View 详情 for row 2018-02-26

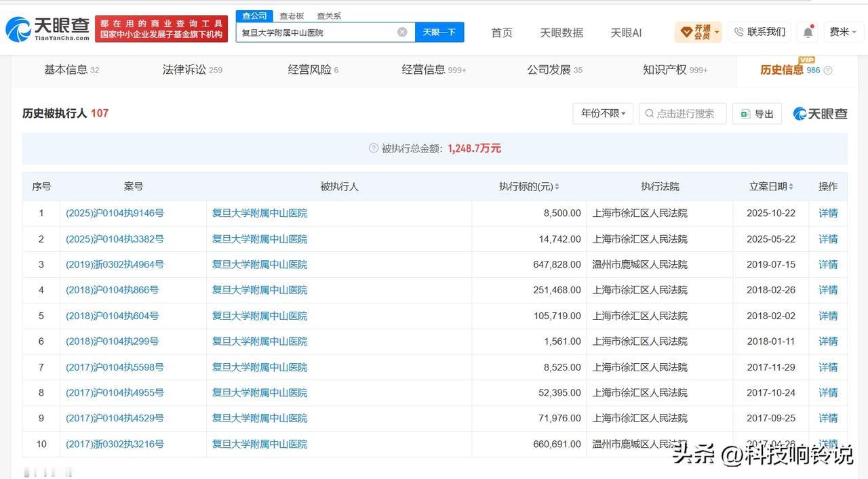pyautogui.click(x=828, y=289)
